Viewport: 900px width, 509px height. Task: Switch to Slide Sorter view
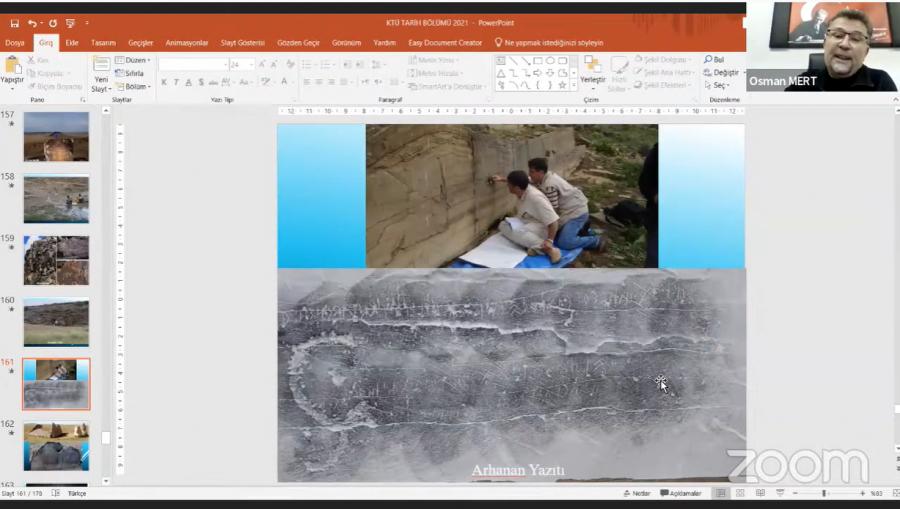[740, 493]
